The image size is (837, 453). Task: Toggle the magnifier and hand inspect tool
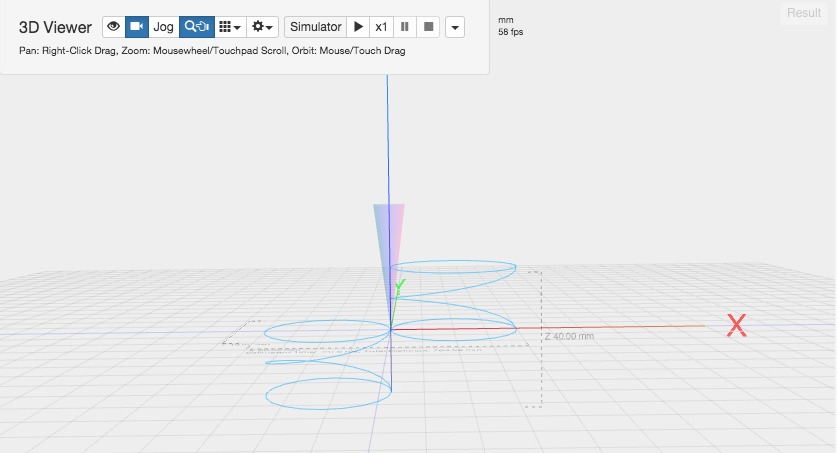click(196, 27)
